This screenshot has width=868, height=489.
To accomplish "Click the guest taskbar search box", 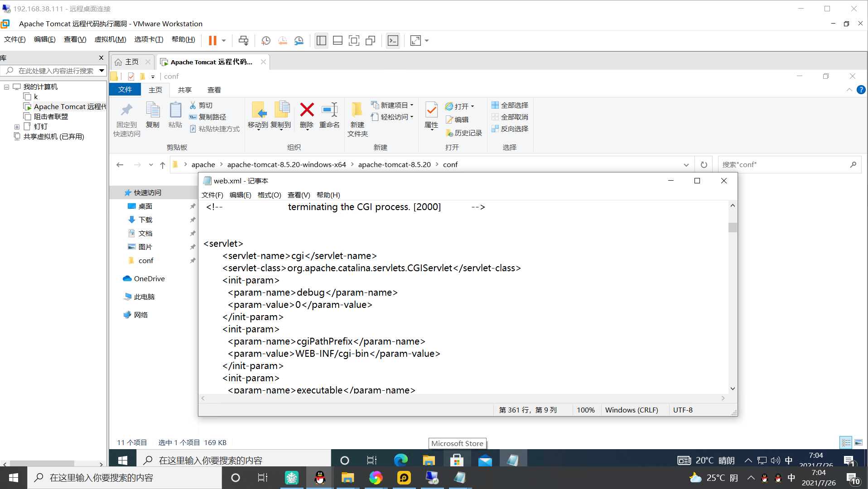I will [233, 460].
